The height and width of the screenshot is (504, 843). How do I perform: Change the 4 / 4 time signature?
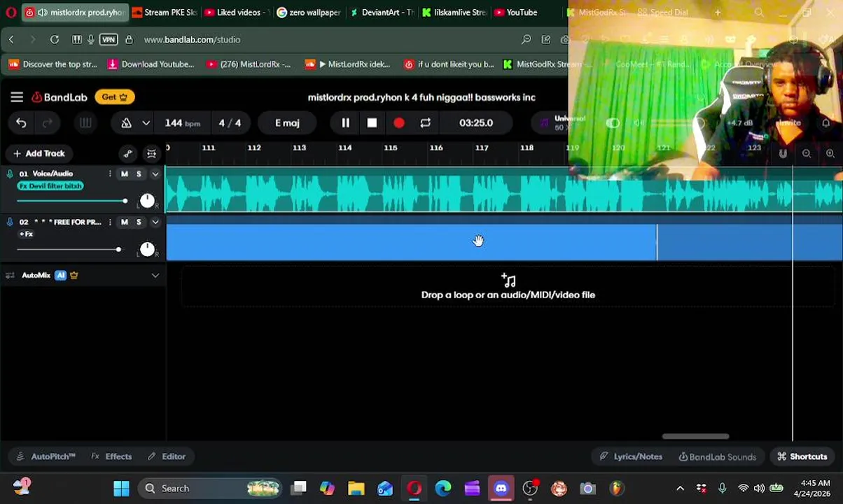click(x=230, y=123)
